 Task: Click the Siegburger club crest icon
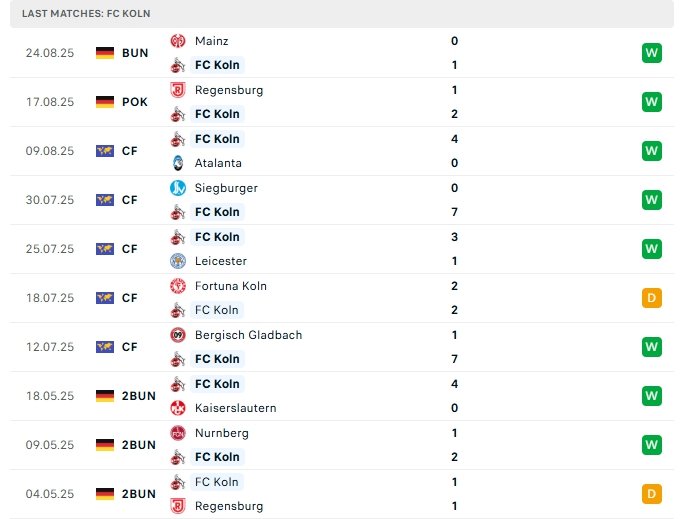[177, 188]
